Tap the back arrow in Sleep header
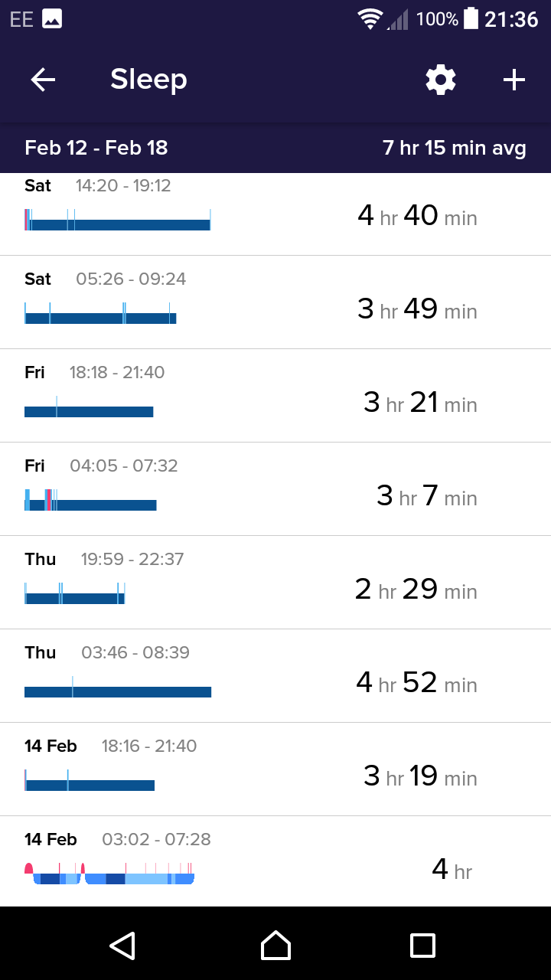 pyautogui.click(x=43, y=80)
